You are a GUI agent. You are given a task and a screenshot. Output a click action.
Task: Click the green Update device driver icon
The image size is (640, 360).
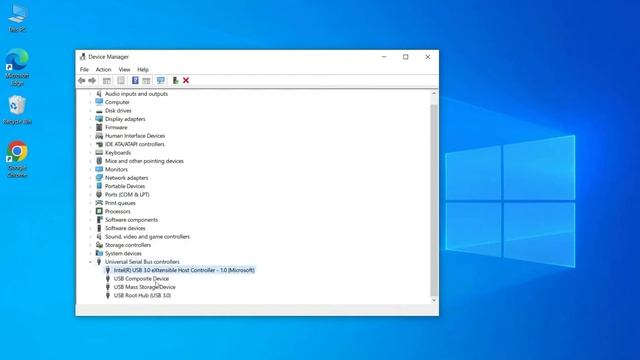(x=175, y=80)
